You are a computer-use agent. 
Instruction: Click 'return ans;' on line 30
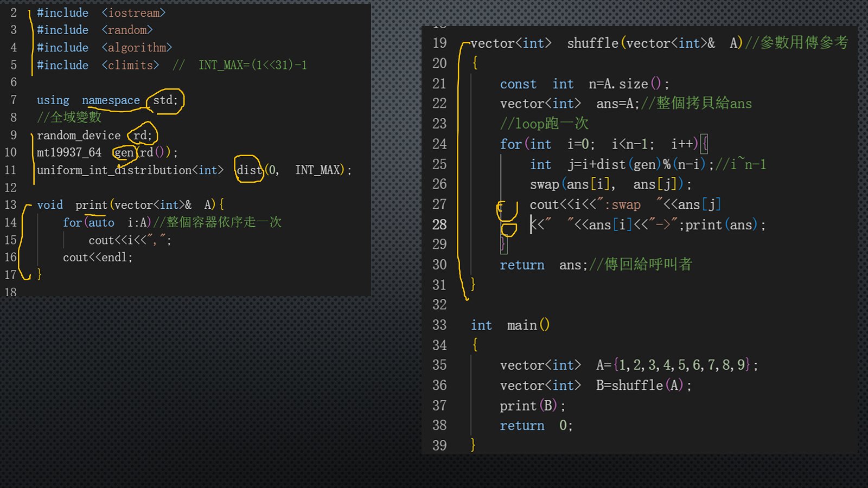coord(544,265)
